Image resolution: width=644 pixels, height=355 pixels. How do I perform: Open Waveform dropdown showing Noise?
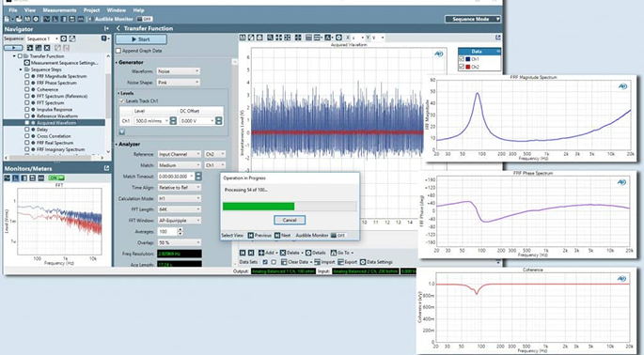[179, 71]
